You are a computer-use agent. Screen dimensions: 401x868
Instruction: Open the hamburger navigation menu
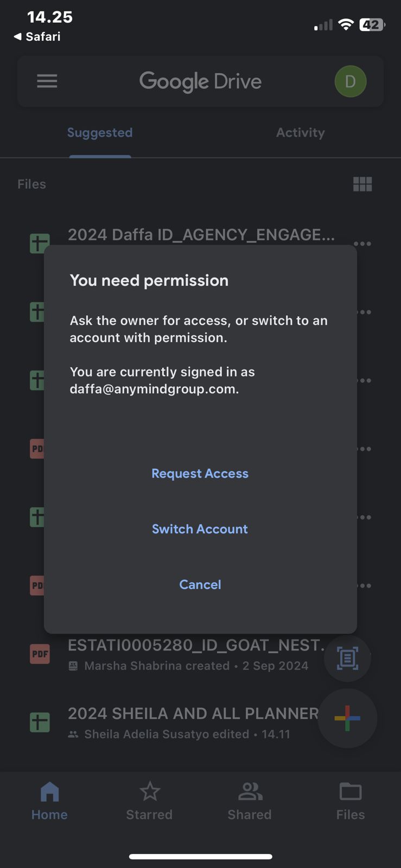[x=47, y=81]
